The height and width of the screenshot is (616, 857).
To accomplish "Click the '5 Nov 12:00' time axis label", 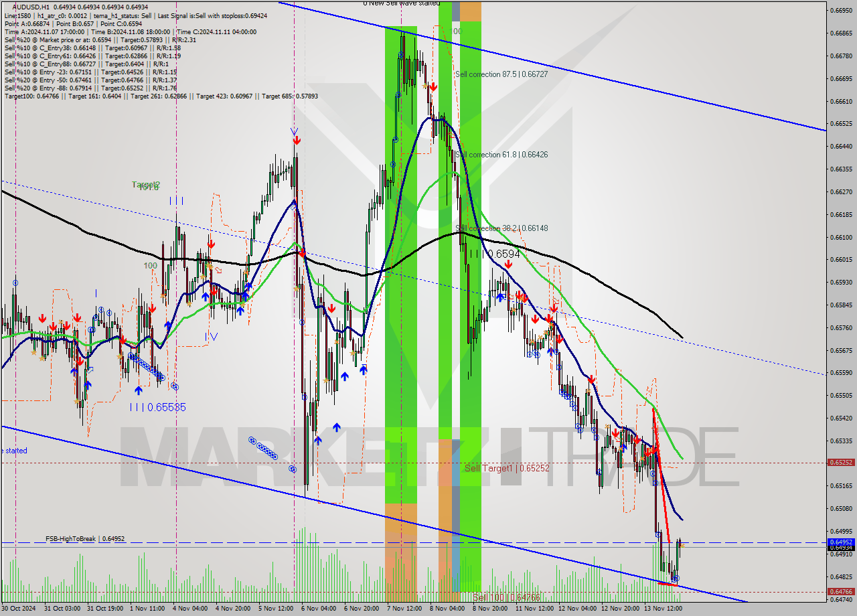I will [277, 609].
